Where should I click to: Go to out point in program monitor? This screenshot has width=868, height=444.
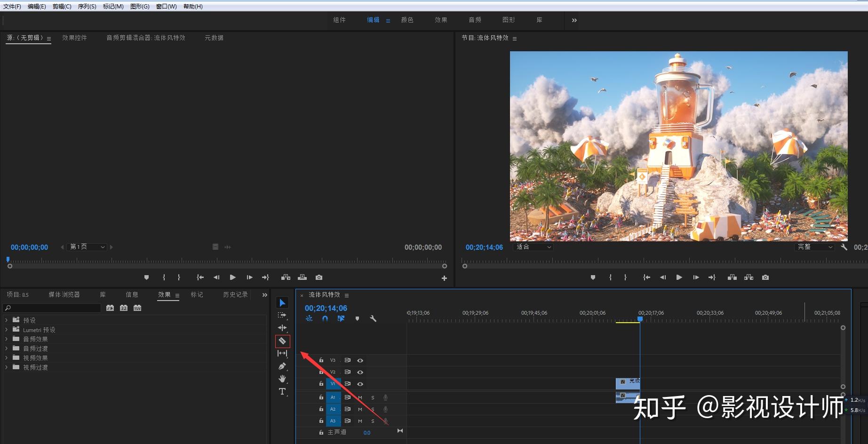tap(712, 277)
